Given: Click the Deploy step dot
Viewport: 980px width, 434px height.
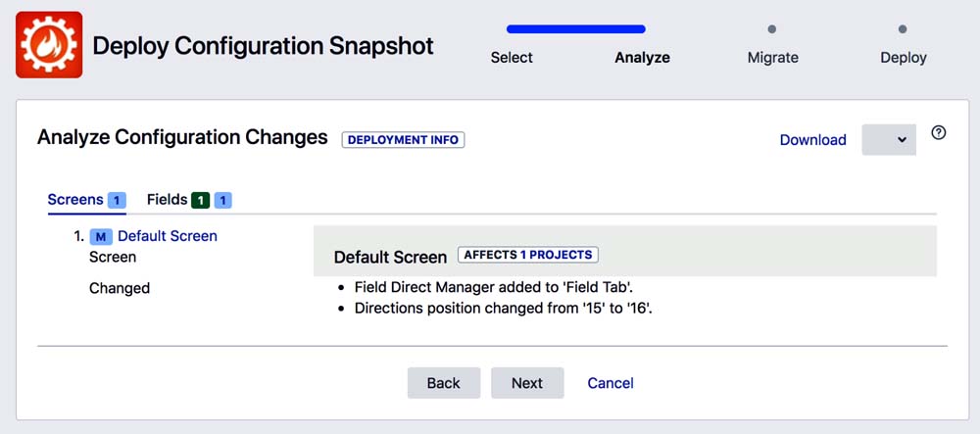Looking at the screenshot, I should click(903, 29).
